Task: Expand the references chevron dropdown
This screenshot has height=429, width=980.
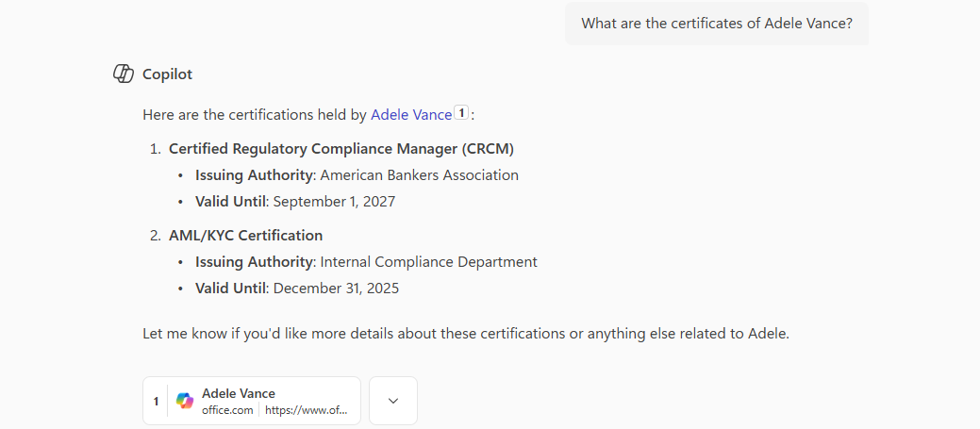Action: [393, 401]
